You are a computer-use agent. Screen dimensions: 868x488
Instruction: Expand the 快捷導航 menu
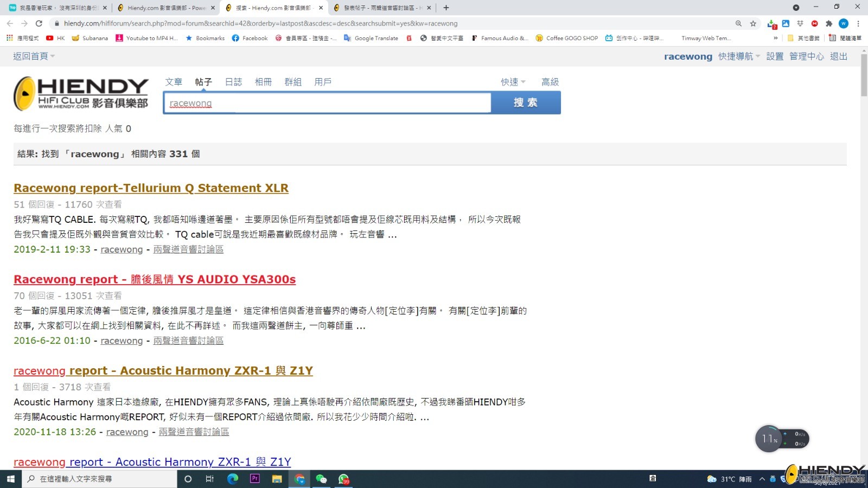pyautogui.click(x=739, y=56)
